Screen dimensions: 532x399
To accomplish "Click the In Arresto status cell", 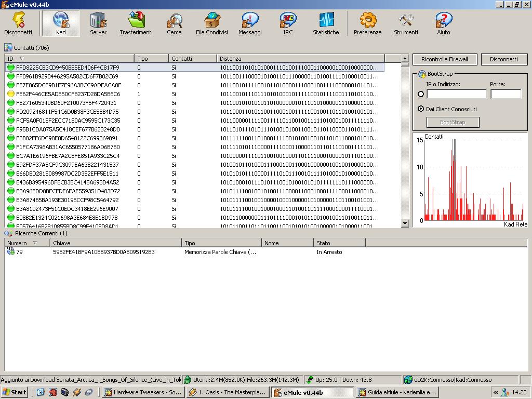I will click(329, 252).
